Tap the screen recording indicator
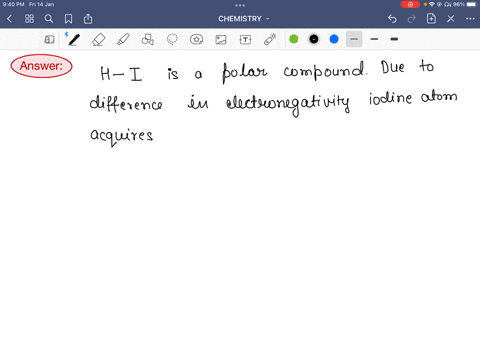Viewport: 480px width, 360px height. click(410, 4)
